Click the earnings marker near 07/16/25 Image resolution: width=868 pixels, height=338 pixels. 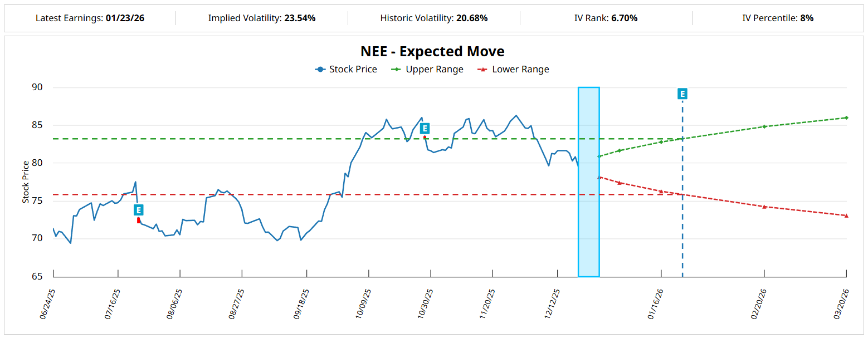coord(139,210)
